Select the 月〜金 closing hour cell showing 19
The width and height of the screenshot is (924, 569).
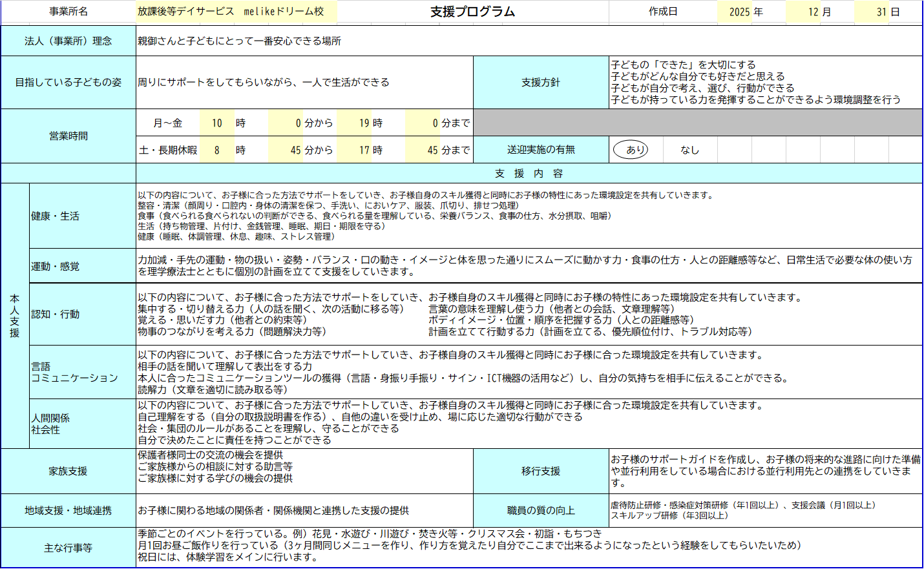pyautogui.click(x=364, y=123)
